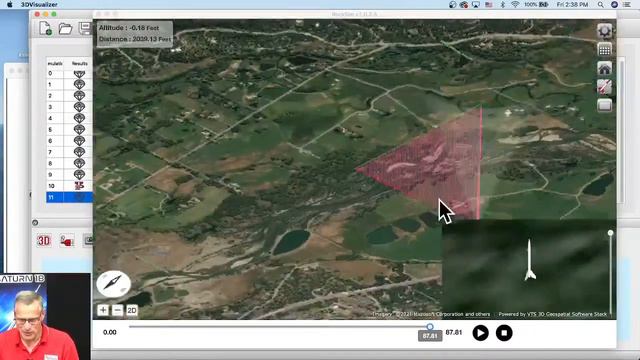Click the small round button under the simulation list
The image size is (640, 360).
pos(35,222)
